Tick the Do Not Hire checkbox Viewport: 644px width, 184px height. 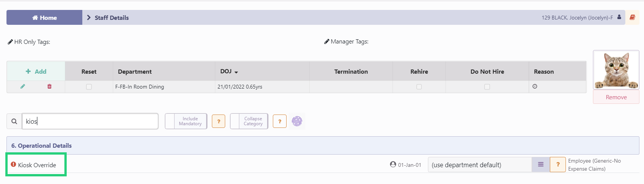pyautogui.click(x=487, y=87)
